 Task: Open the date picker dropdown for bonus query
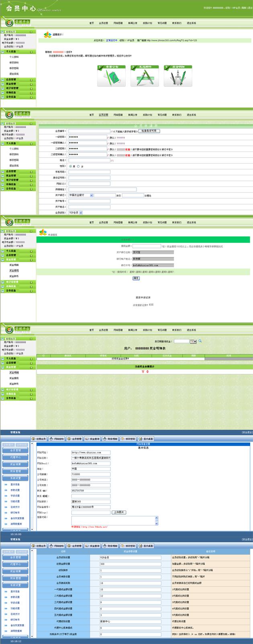pos(194,341)
